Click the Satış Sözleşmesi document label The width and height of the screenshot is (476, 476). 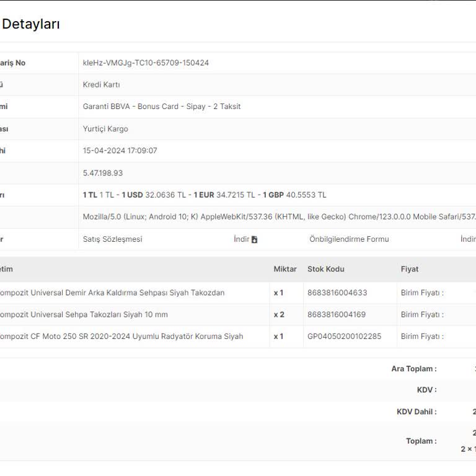coord(112,239)
